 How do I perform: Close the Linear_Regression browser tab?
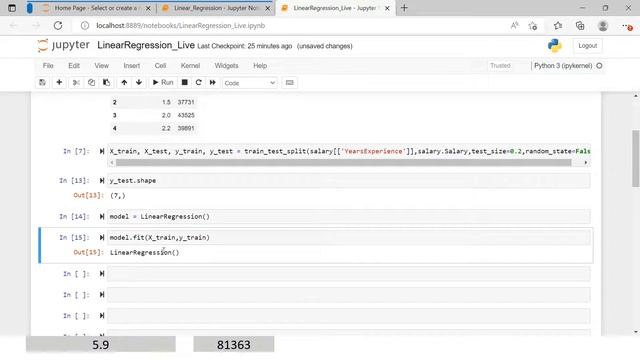point(267,8)
